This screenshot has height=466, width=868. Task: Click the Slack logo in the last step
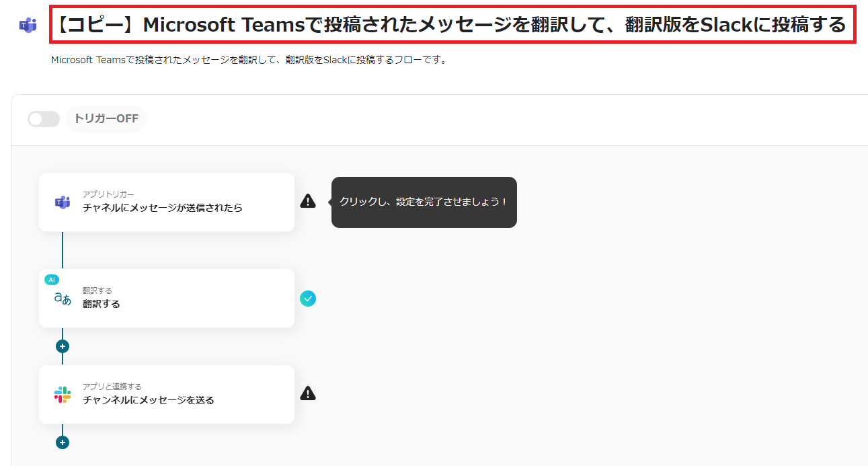click(63, 395)
